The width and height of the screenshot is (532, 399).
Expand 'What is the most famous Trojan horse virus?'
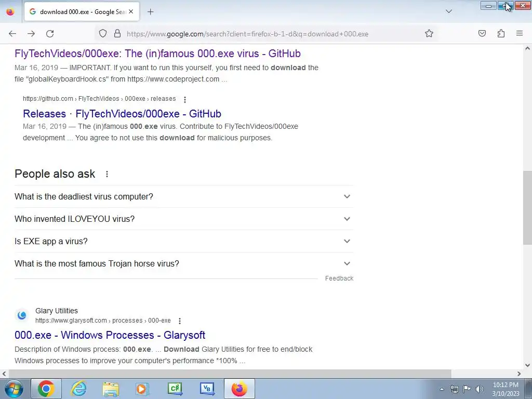pyautogui.click(x=183, y=263)
